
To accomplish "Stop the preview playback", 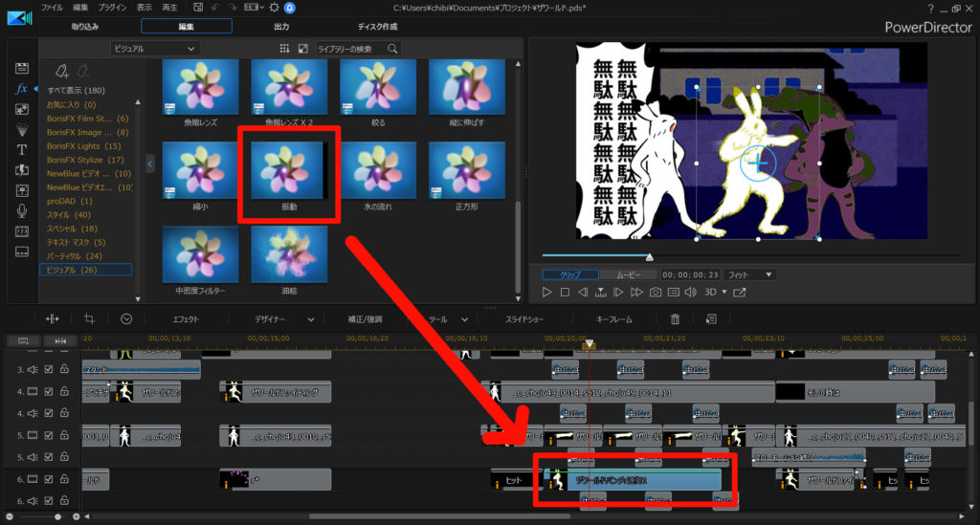I will [565, 293].
